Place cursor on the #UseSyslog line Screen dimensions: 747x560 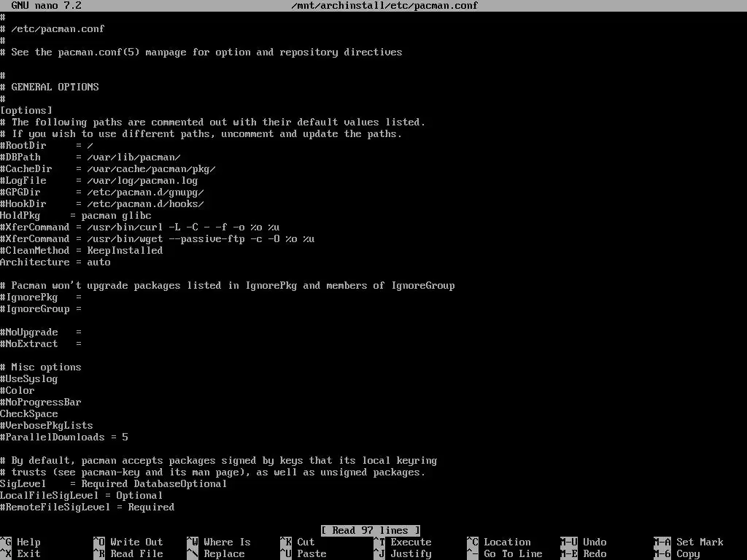tap(29, 379)
